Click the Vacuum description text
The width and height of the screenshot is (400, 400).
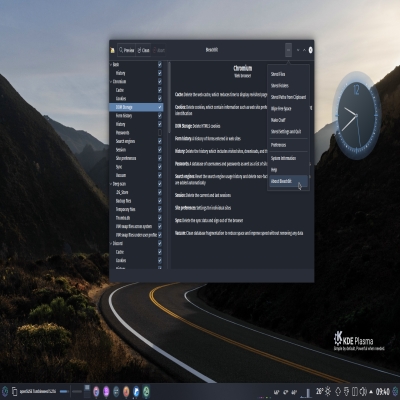239,233
